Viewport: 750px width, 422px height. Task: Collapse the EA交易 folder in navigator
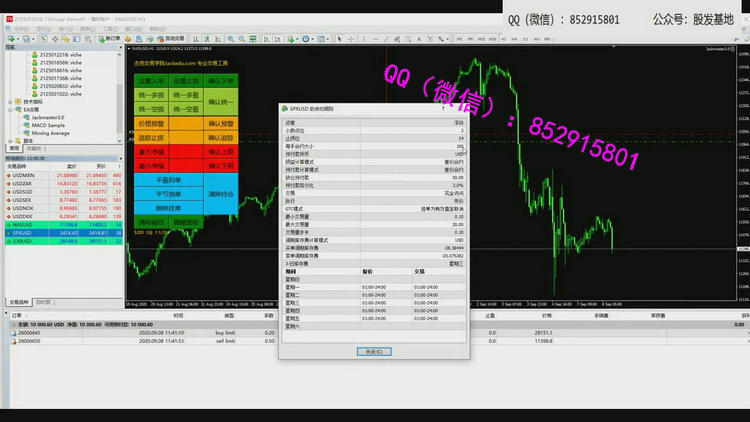11,109
